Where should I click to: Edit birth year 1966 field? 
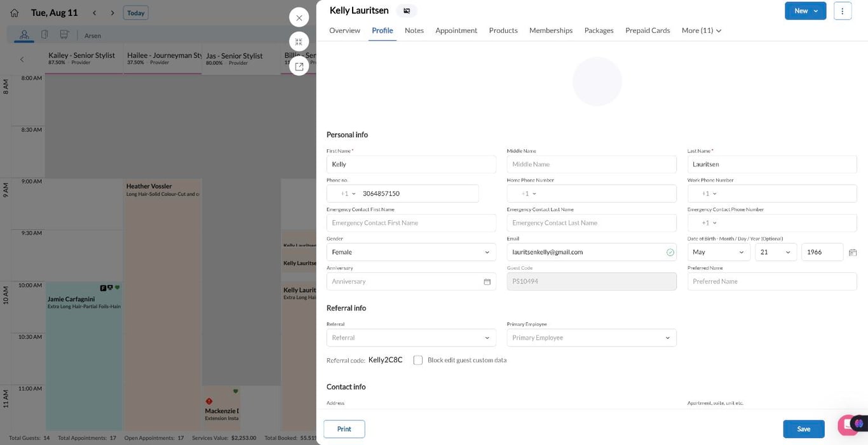point(822,252)
